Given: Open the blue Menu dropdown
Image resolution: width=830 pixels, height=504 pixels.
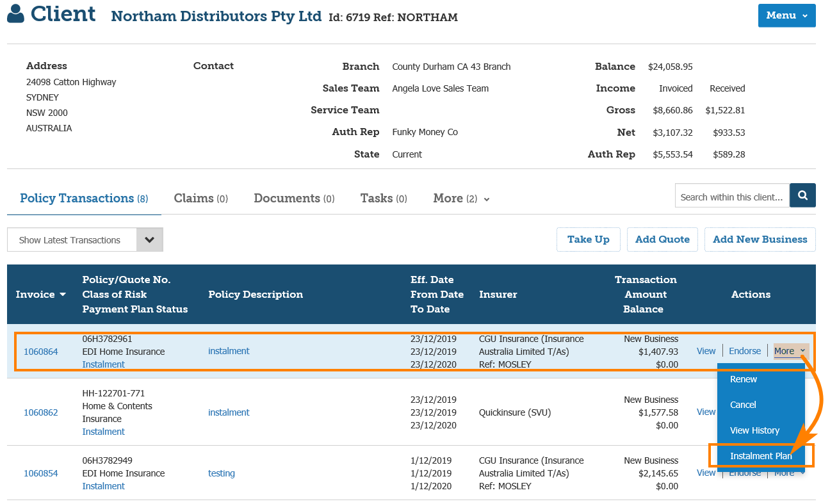Looking at the screenshot, I should (786, 15).
